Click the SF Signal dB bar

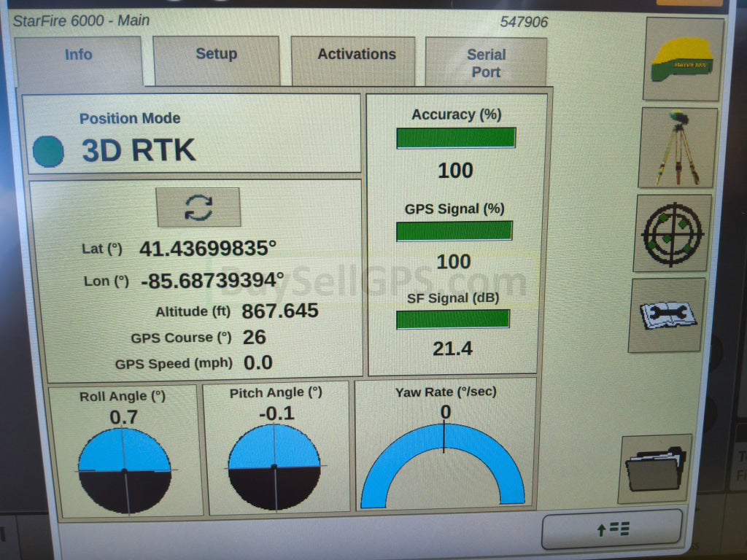[x=452, y=319]
